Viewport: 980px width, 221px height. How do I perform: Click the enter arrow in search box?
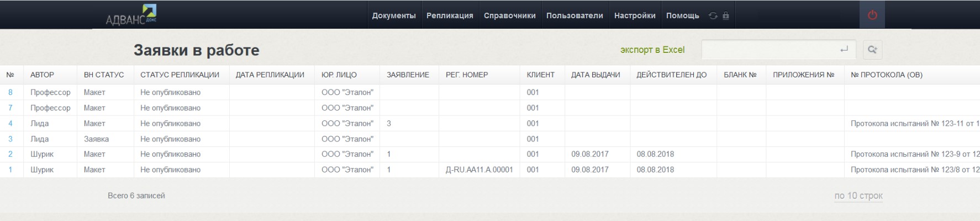tap(844, 50)
